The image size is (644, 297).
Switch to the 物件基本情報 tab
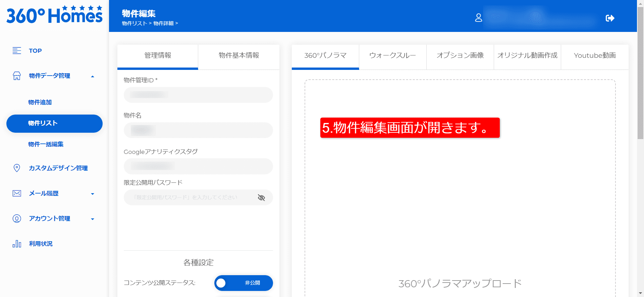[x=239, y=55]
